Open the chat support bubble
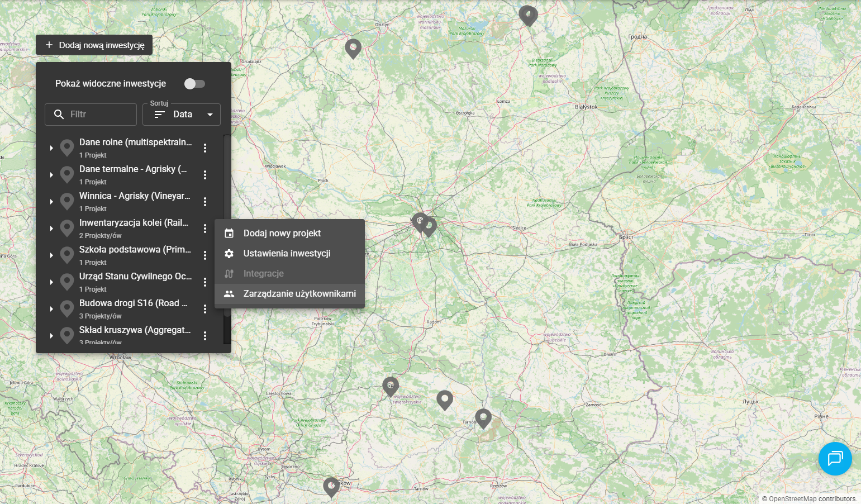861x504 pixels. coord(835,459)
